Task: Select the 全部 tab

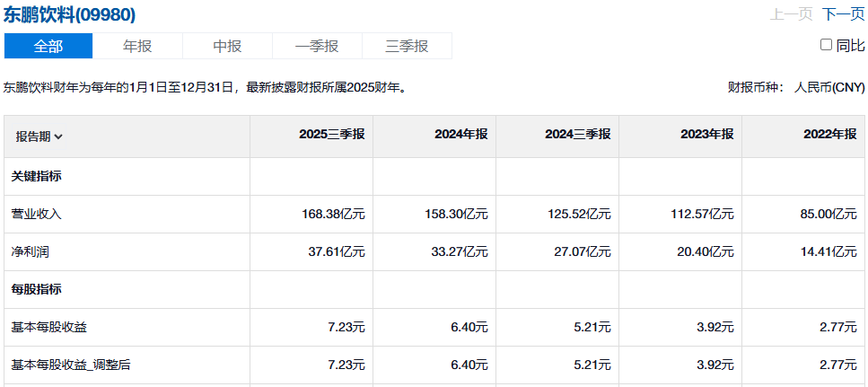Action: 48,46
